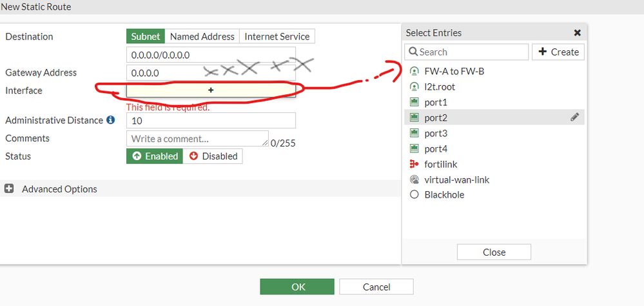
Task: Click the Create button in Select Entries
Action: [x=558, y=52]
